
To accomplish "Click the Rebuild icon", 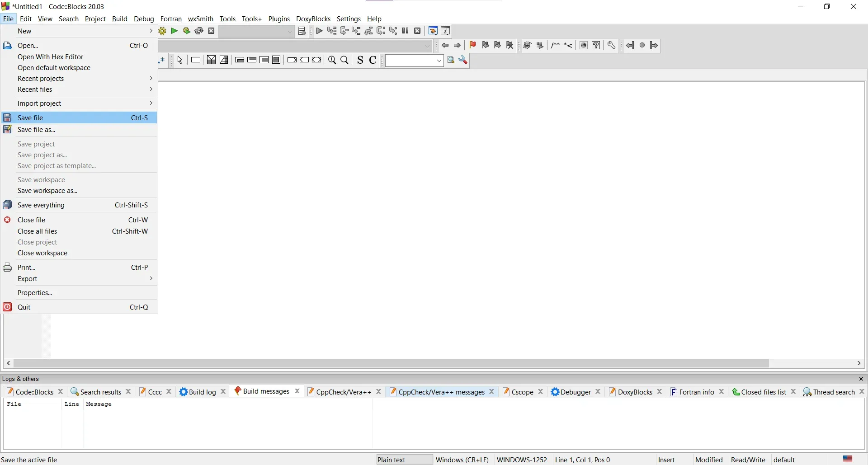I will coord(199,31).
